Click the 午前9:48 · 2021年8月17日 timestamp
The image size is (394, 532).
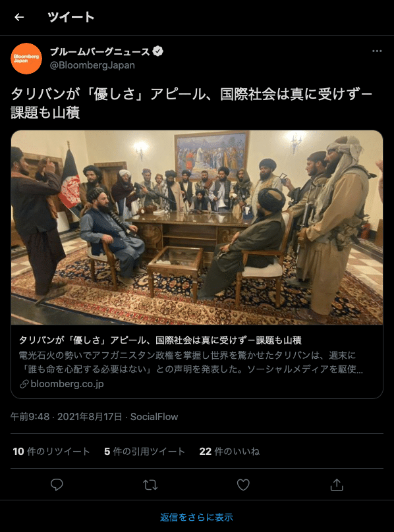coord(67,417)
